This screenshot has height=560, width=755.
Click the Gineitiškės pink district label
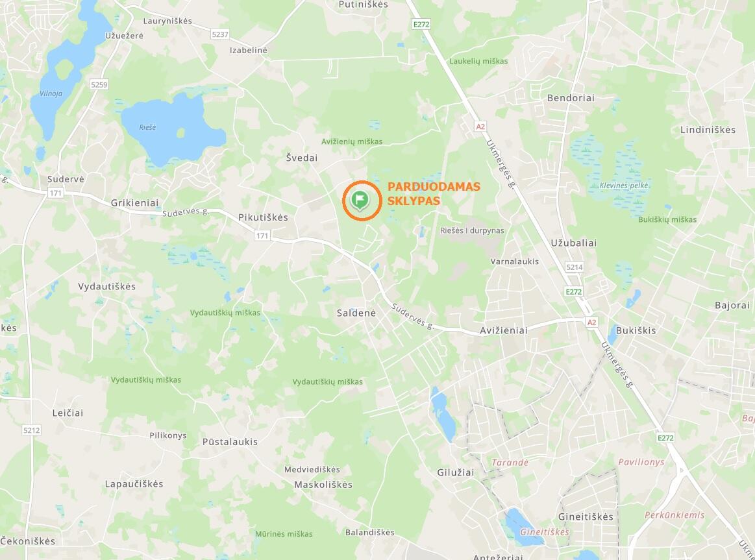click(x=545, y=532)
